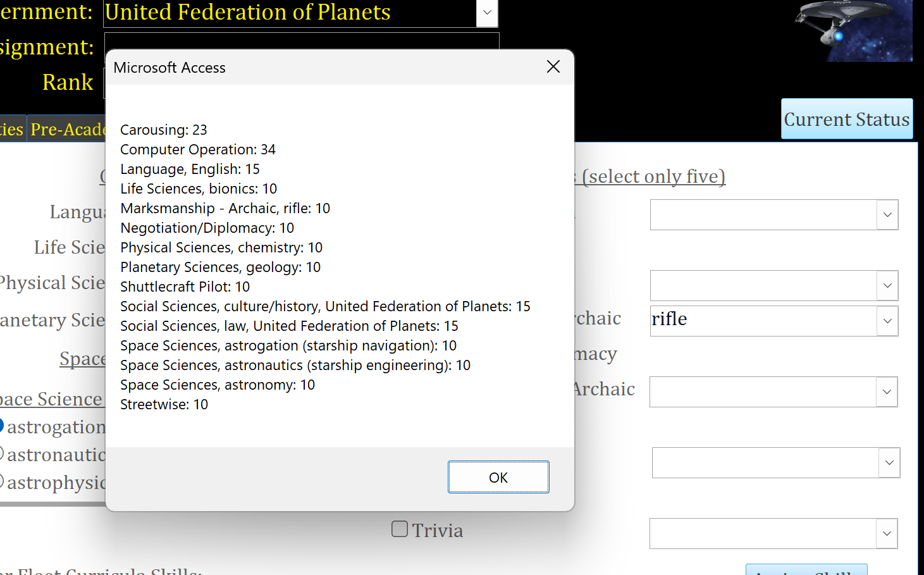Click into the Assignment text field

301,41
